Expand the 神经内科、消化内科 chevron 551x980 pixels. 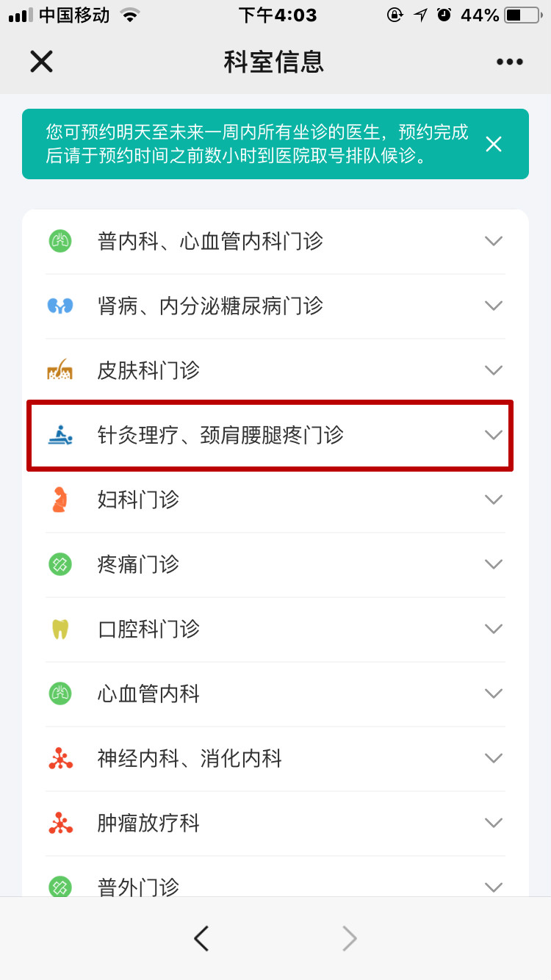pyautogui.click(x=494, y=758)
